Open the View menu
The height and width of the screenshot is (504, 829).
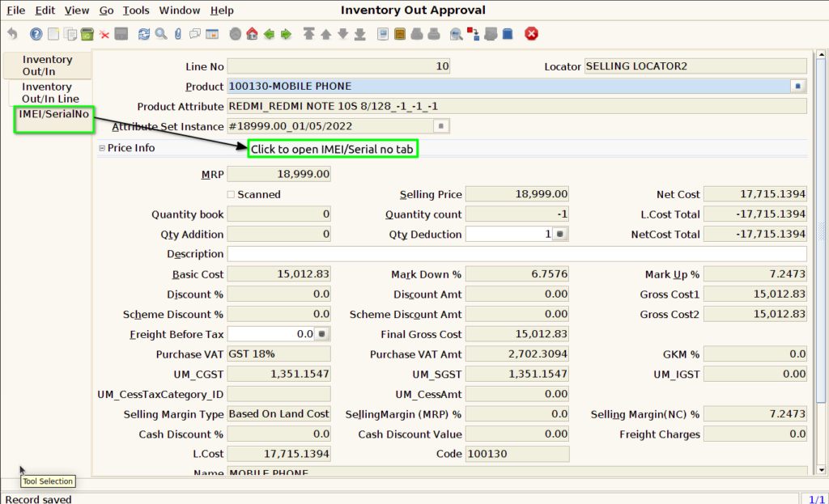click(77, 10)
